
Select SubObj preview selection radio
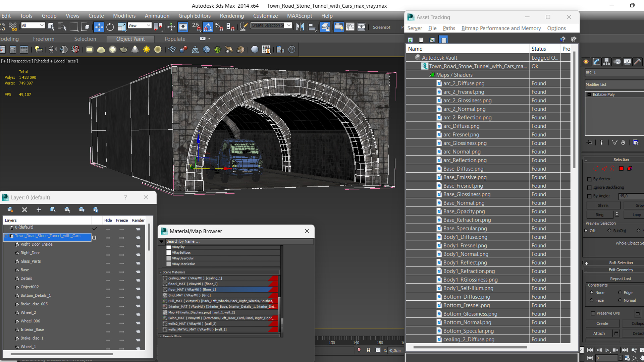pos(609,231)
